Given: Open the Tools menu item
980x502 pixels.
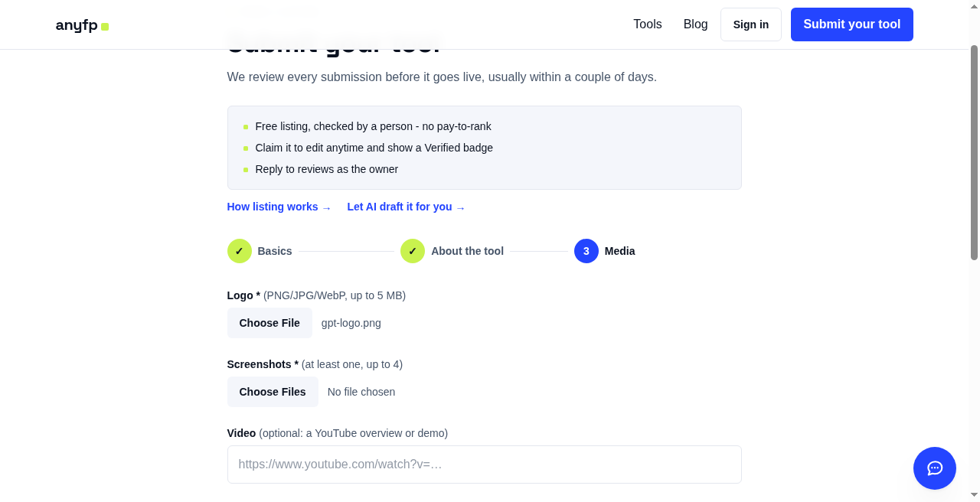Looking at the screenshot, I should point(648,24).
